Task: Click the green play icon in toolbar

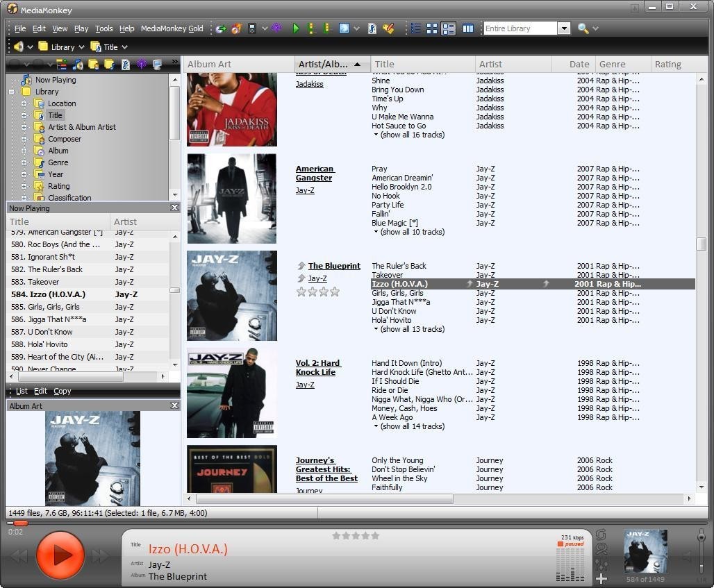Action: (296, 28)
